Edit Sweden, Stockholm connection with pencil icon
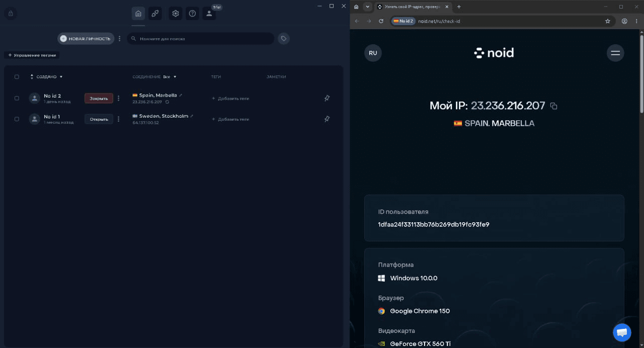The image size is (644, 348). (x=192, y=116)
